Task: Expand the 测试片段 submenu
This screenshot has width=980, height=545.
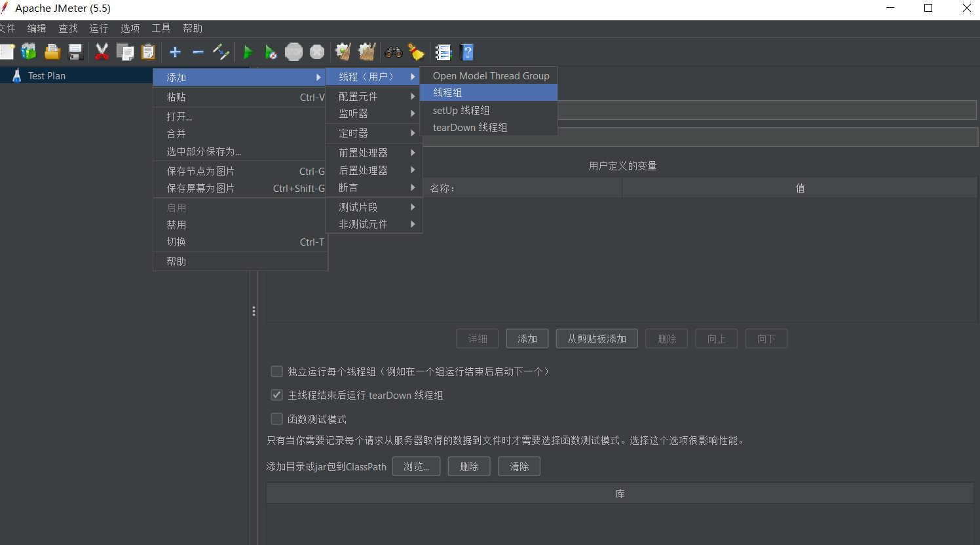Action: pos(373,207)
